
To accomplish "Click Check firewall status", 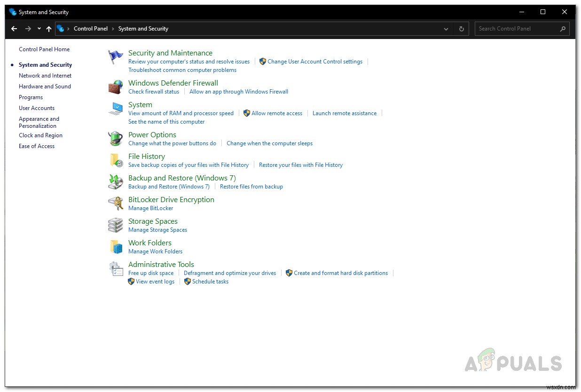I will (x=154, y=92).
